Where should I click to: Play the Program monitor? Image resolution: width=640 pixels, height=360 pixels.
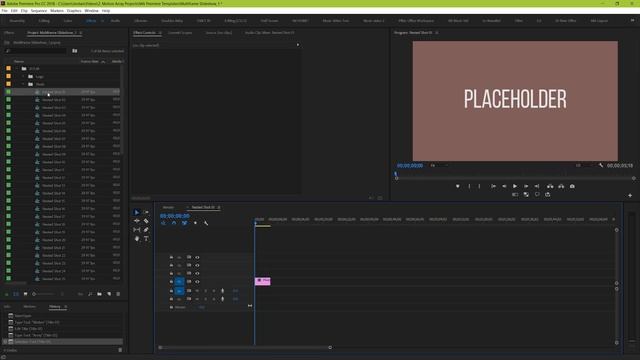[x=515, y=187]
